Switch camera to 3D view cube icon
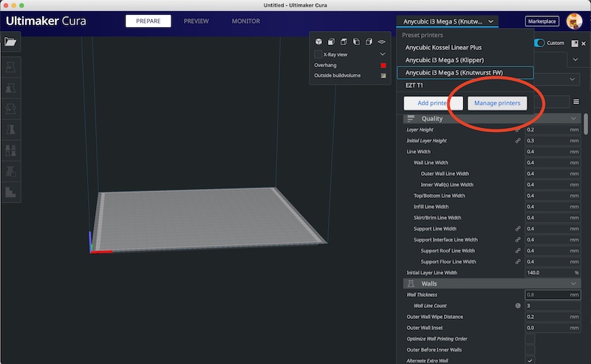The width and height of the screenshot is (591, 364). point(318,41)
